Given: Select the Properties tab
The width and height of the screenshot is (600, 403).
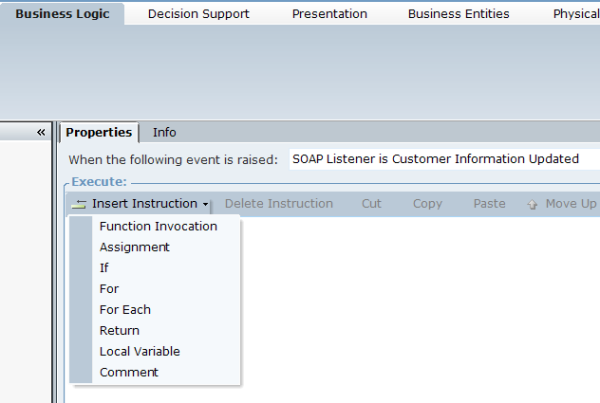Looking at the screenshot, I should point(99,132).
